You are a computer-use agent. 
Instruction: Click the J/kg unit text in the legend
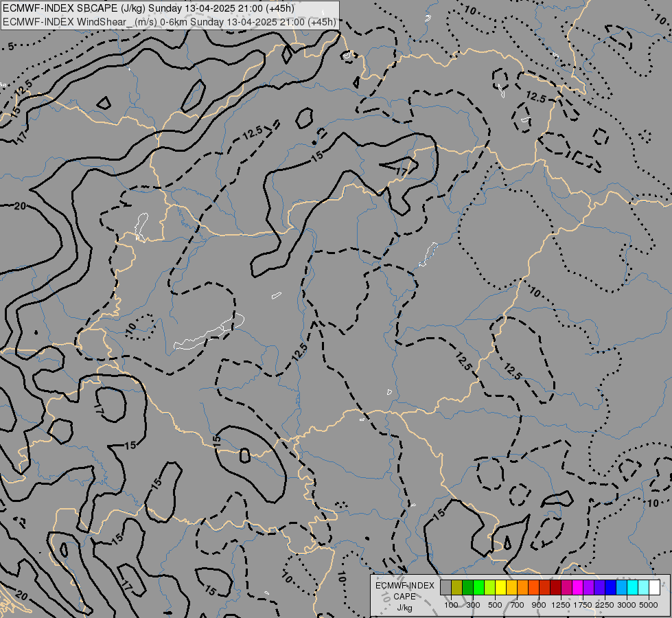(404, 608)
